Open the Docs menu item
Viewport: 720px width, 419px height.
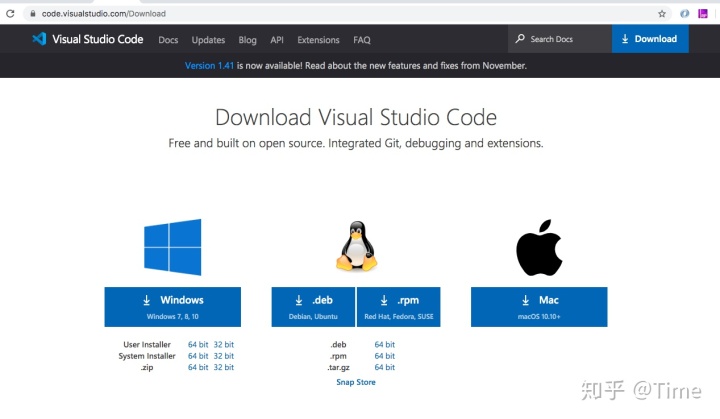pos(168,40)
